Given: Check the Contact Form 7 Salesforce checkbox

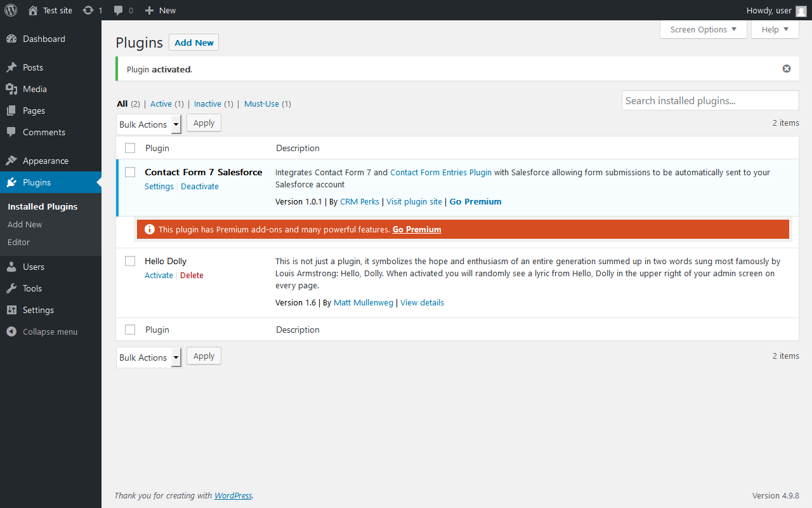Looking at the screenshot, I should click(130, 172).
